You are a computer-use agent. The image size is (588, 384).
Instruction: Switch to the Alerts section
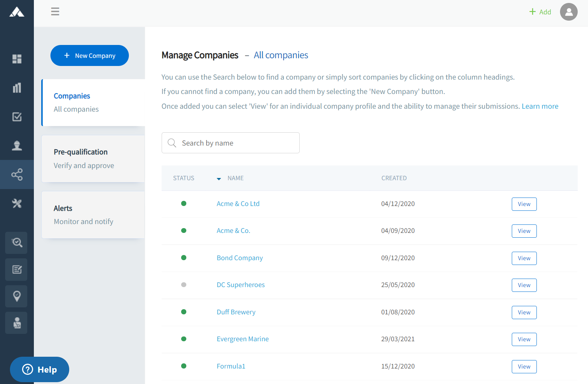93,215
